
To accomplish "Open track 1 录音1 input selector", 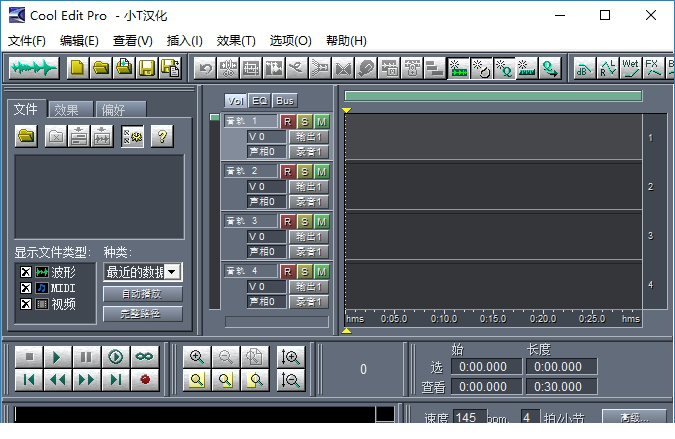I will [x=309, y=151].
